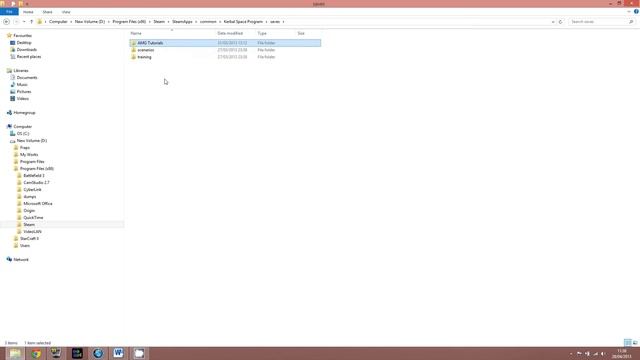Open the breadcrumb arrow after SteamApps
This screenshot has width=640, height=360.
[x=196, y=22]
